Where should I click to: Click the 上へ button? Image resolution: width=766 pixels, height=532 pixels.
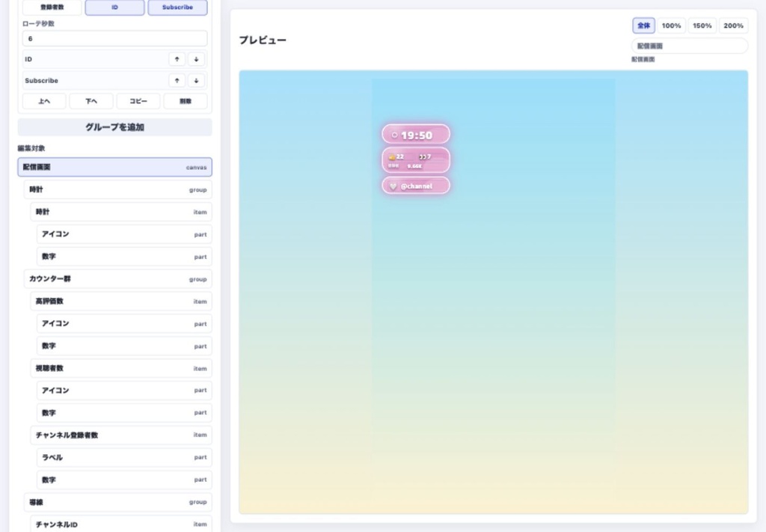point(44,101)
